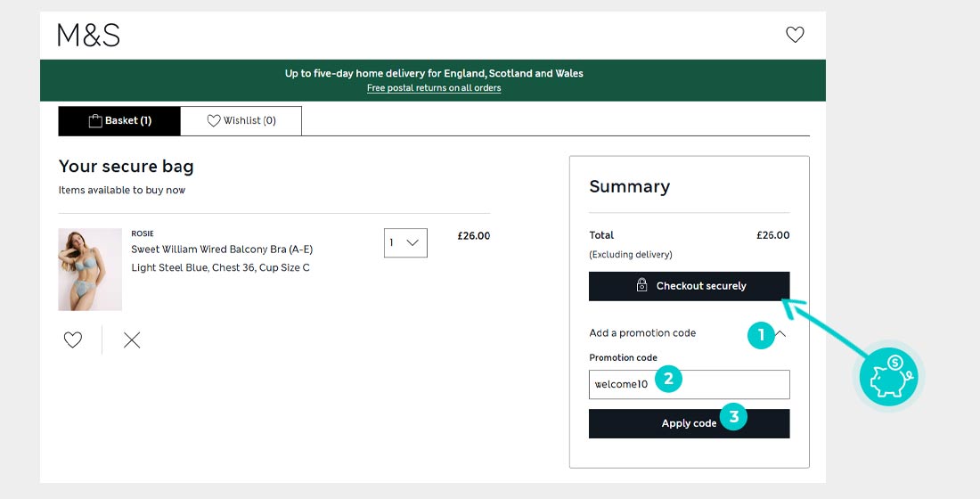Switch to the Wishlist (0) tab
Image resolution: width=980 pixels, height=499 pixels.
pos(241,121)
